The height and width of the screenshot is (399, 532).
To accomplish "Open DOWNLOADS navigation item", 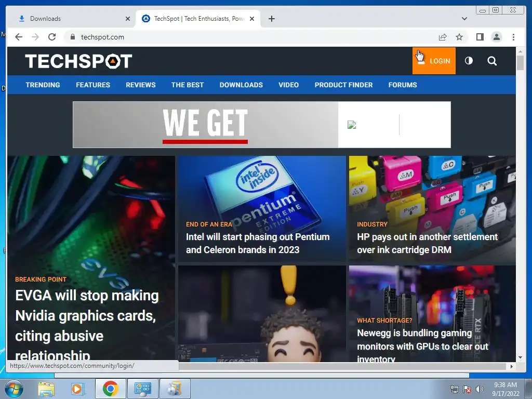I will [241, 85].
